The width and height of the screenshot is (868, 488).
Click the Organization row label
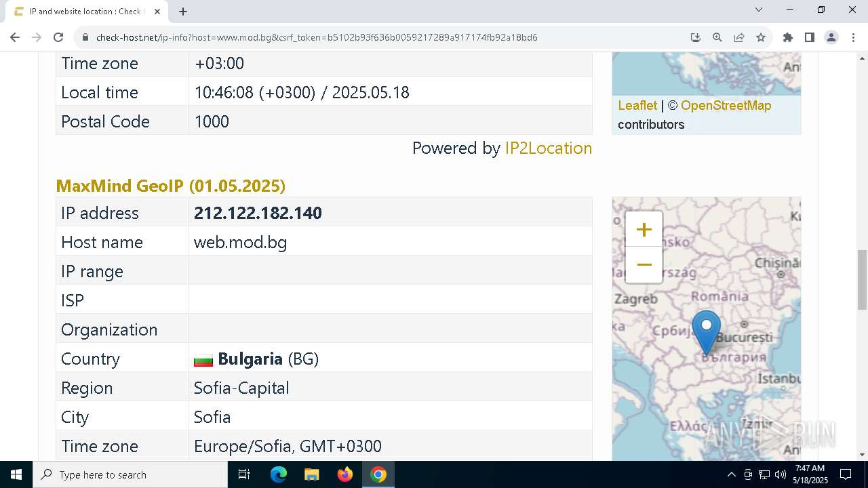click(x=109, y=329)
